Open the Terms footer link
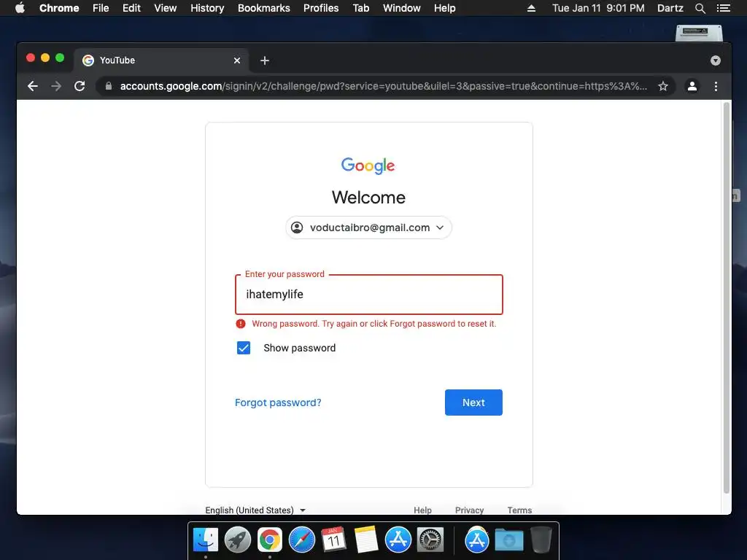The width and height of the screenshot is (747, 560). point(519,510)
